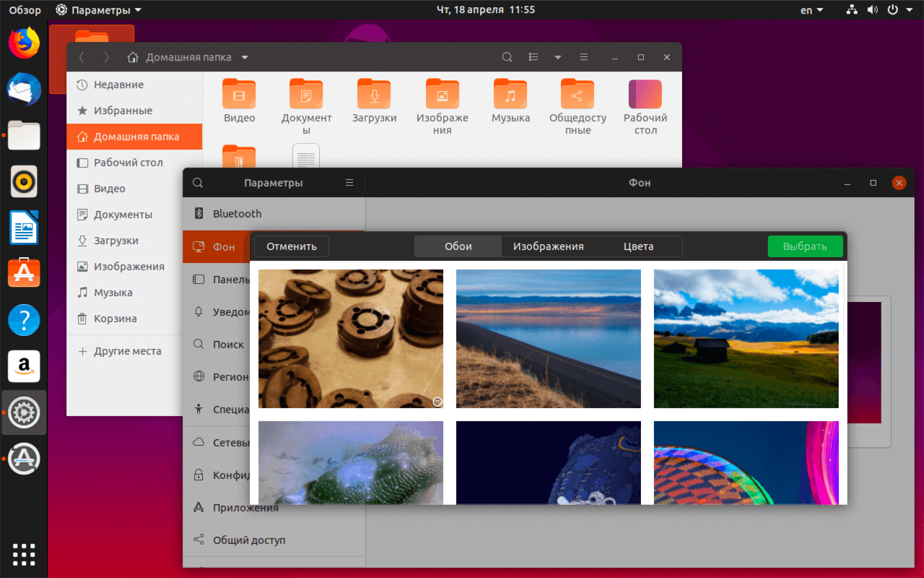924x578 pixels.
Task: Open Корзина in the Files sidebar
Action: (x=124, y=319)
